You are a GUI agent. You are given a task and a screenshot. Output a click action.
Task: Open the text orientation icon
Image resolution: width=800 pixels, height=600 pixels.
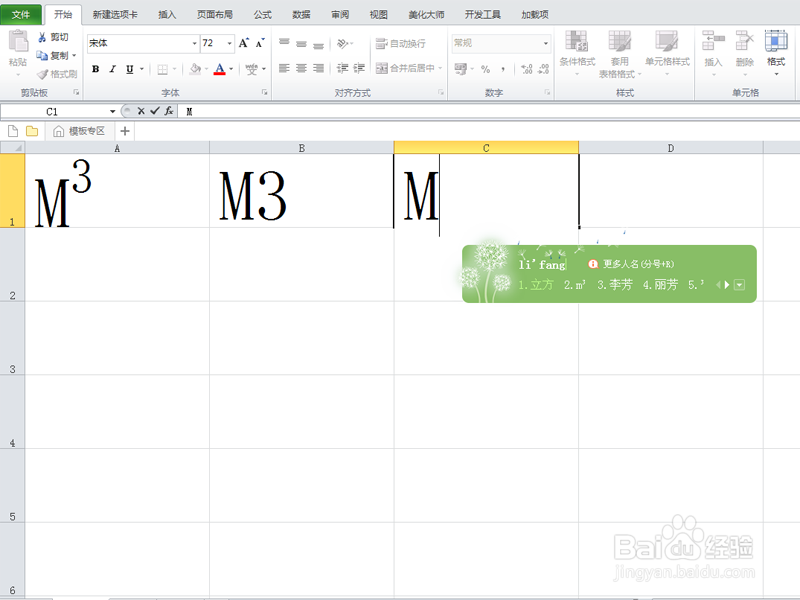(x=342, y=44)
